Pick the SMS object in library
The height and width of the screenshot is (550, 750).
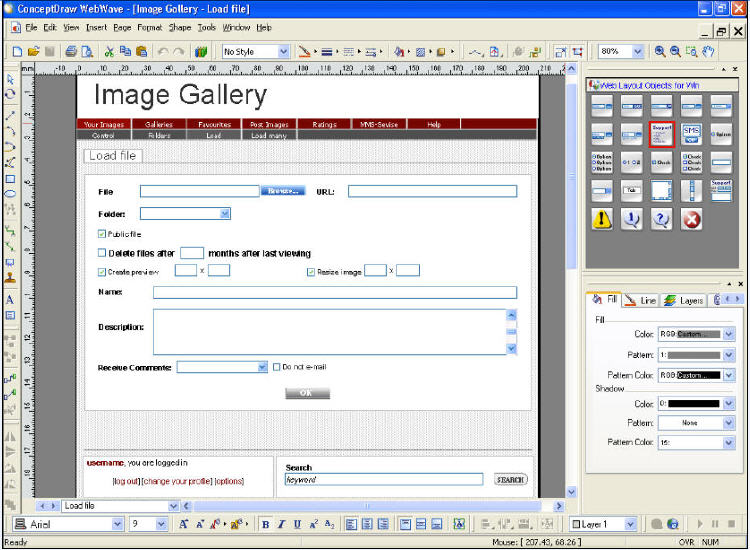point(692,134)
